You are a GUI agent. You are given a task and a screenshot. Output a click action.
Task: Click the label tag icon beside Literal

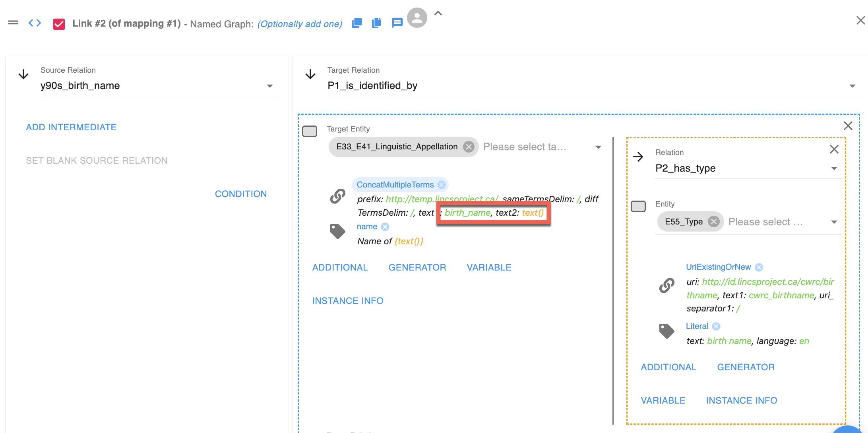pos(666,331)
